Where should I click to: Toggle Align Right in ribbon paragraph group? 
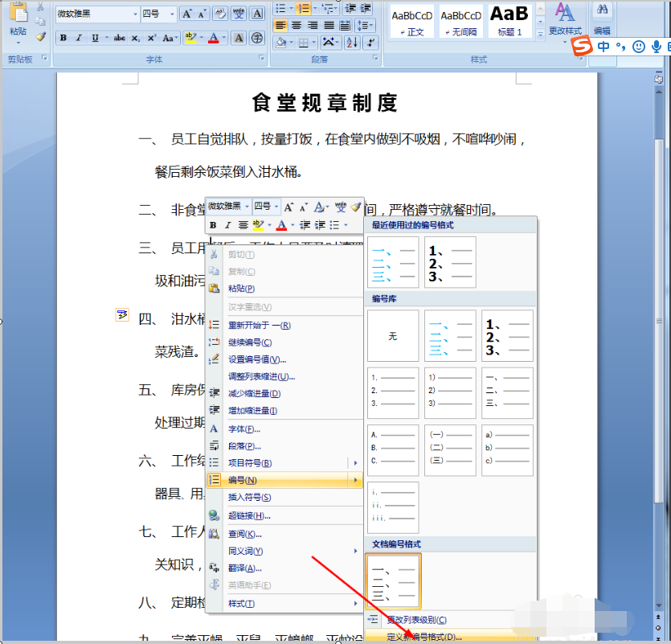tap(313, 25)
